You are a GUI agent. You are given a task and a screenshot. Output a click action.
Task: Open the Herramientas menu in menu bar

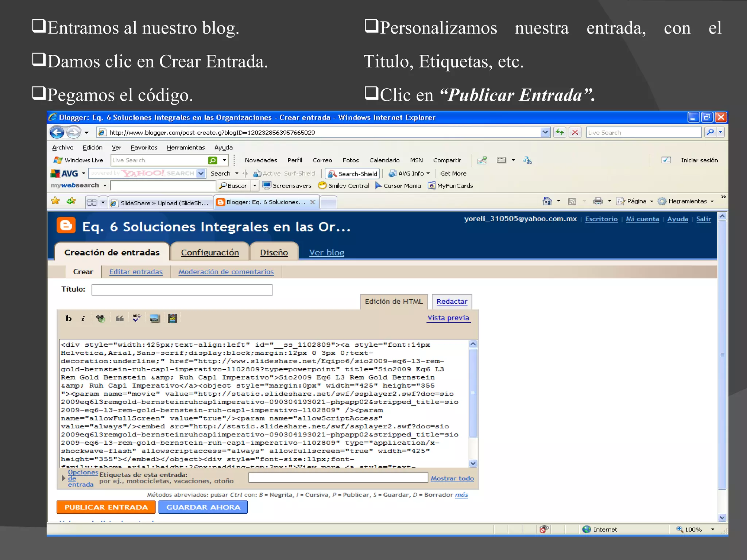pos(186,147)
